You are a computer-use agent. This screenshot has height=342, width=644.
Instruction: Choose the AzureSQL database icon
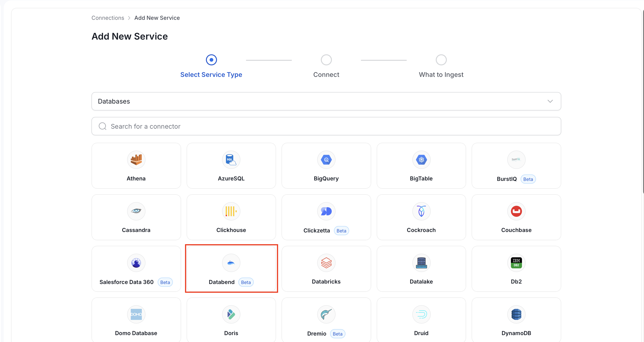pos(231,159)
